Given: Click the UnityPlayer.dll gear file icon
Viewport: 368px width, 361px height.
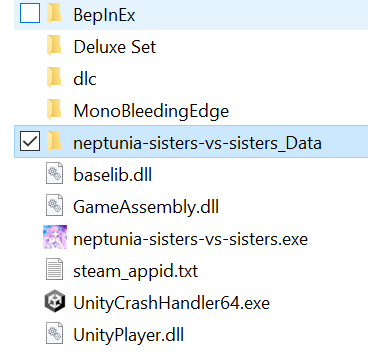Looking at the screenshot, I should point(54,333).
